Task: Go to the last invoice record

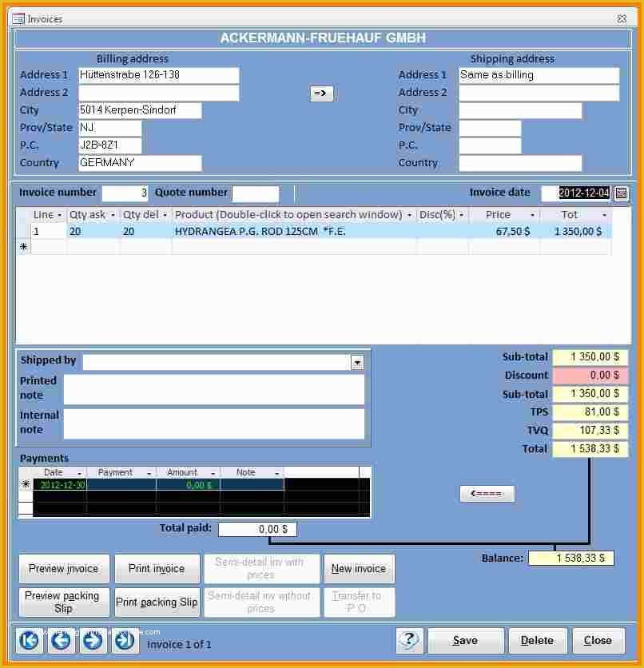Action: click(x=125, y=640)
